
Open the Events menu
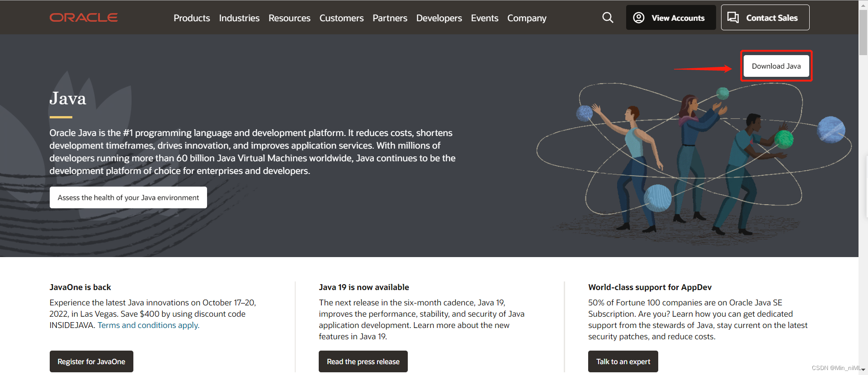point(485,18)
